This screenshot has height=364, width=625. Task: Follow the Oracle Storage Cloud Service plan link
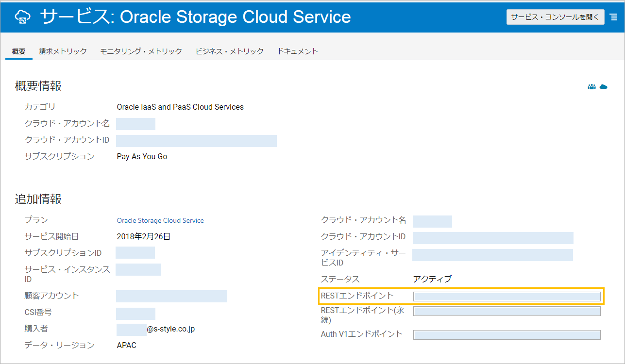pos(160,220)
